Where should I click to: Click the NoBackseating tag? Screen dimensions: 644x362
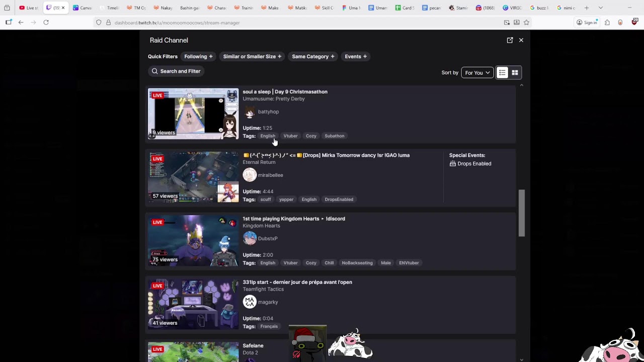pyautogui.click(x=357, y=263)
